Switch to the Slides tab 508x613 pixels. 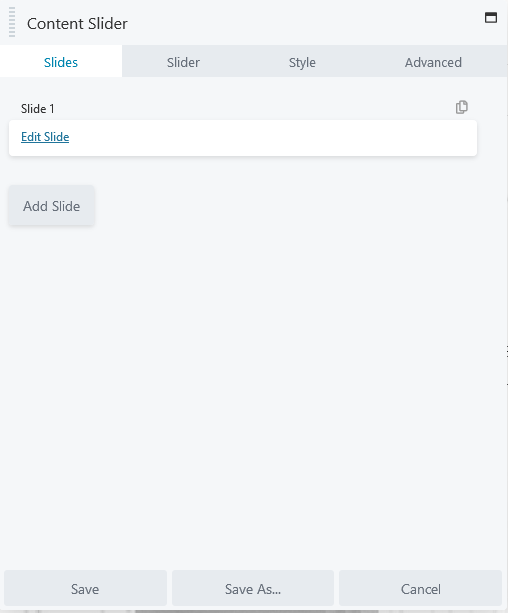[61, 62]
